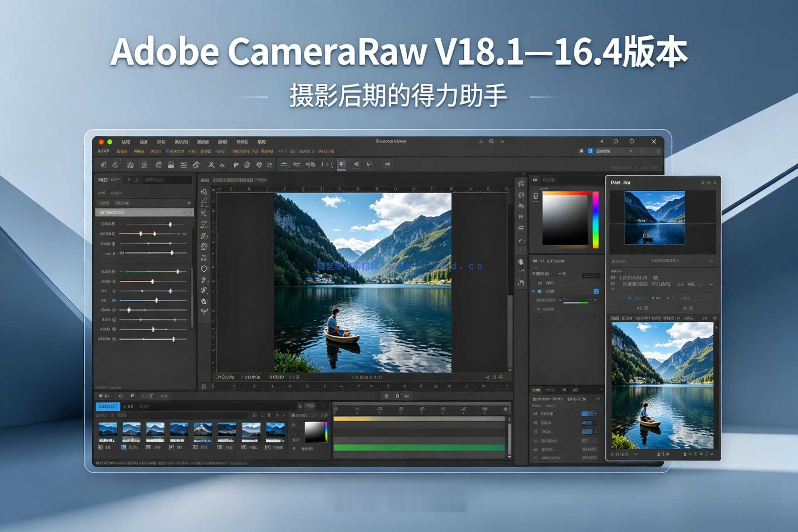Select the first thumbnail in the filmstrip

(108, 432)
